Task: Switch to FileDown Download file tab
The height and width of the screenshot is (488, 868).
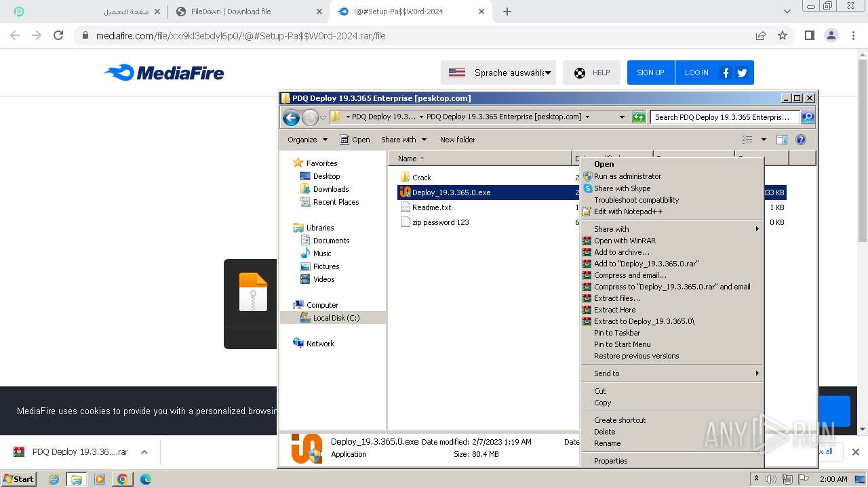Action: coord(248,12)
